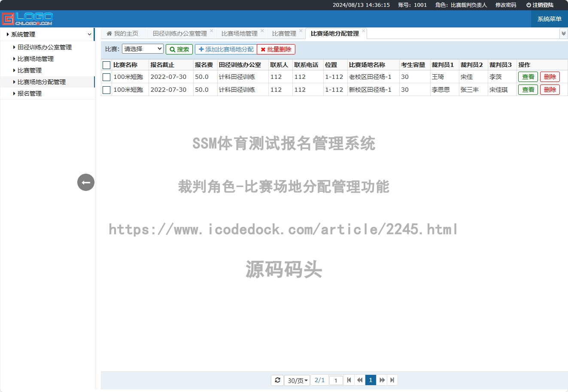View the 老校区田径场-1 row with 查看

coord(528,77)
